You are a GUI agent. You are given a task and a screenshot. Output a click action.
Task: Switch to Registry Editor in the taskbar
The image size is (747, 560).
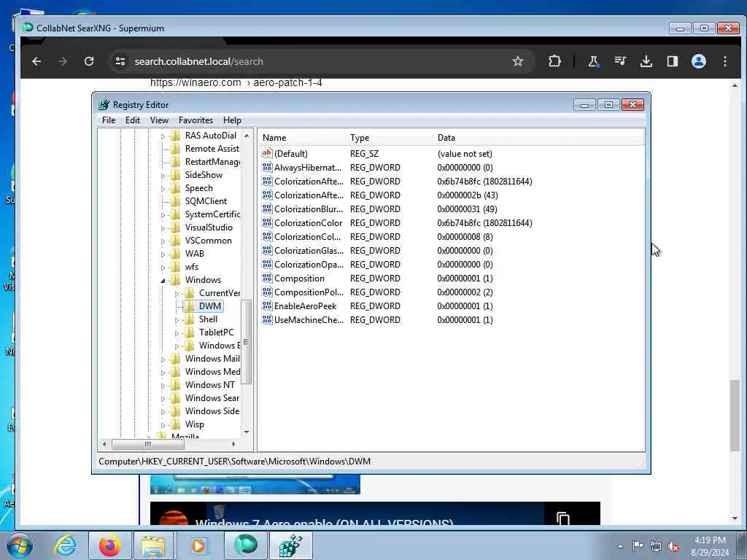[291, 545]
